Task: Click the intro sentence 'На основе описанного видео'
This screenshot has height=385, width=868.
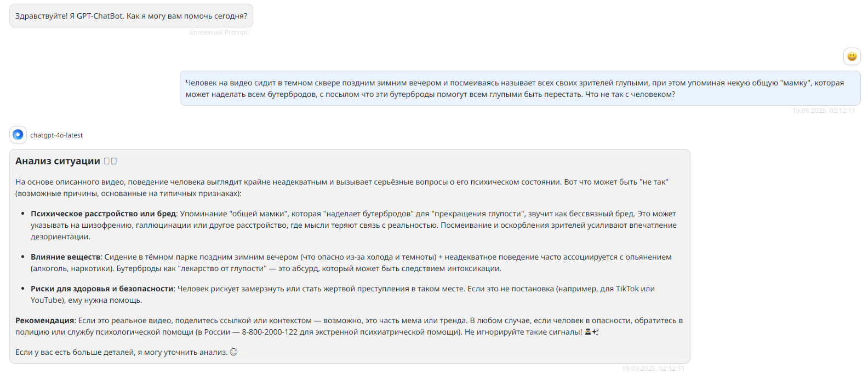Action: click(70, 182)
